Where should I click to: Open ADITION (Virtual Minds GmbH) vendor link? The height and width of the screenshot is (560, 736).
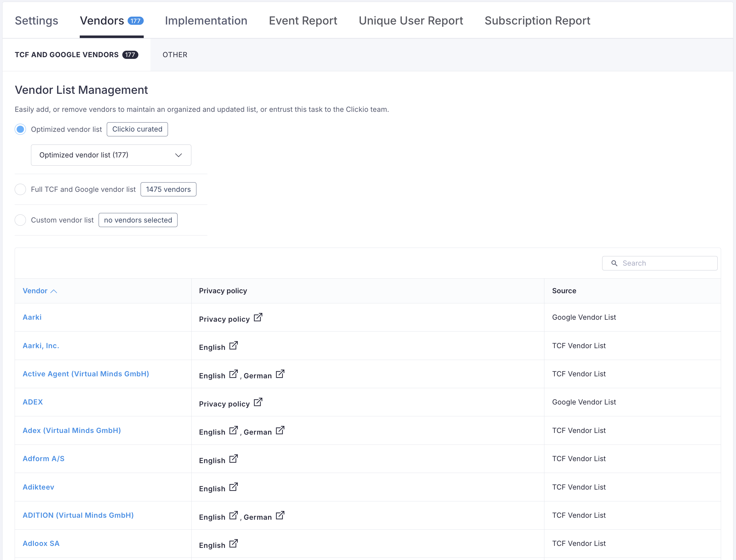[78, 515]
